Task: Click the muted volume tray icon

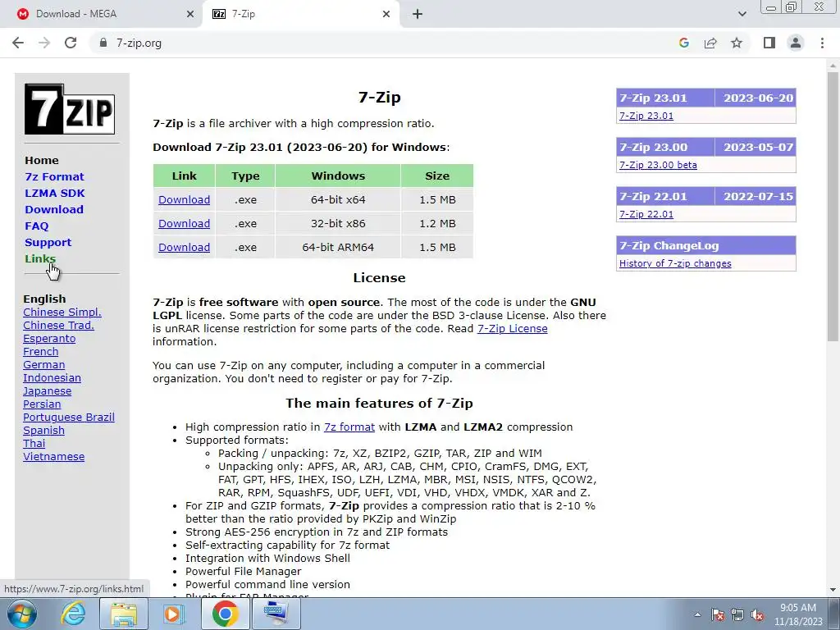Action: pos(757,614)
